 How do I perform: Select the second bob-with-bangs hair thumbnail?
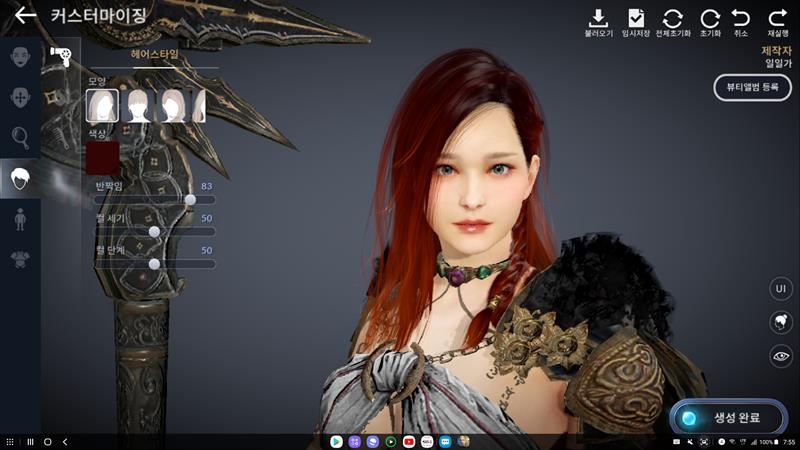138,106
